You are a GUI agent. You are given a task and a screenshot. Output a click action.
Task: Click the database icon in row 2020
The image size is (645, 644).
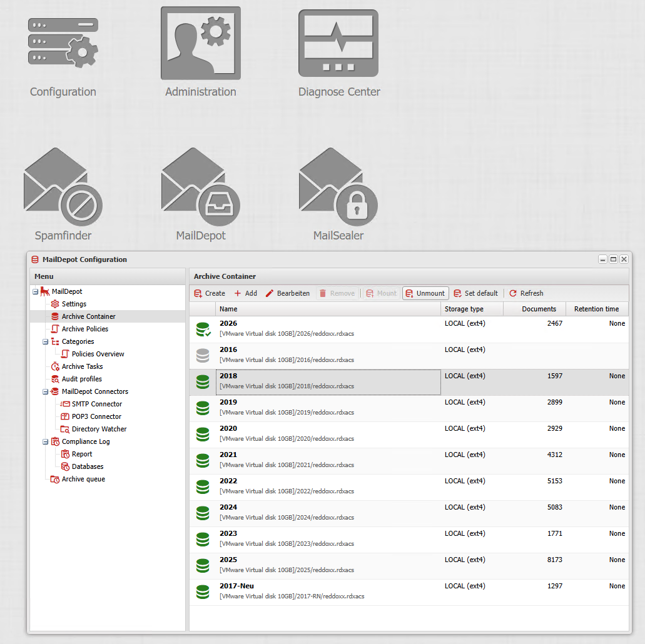[x=203, y=435]
